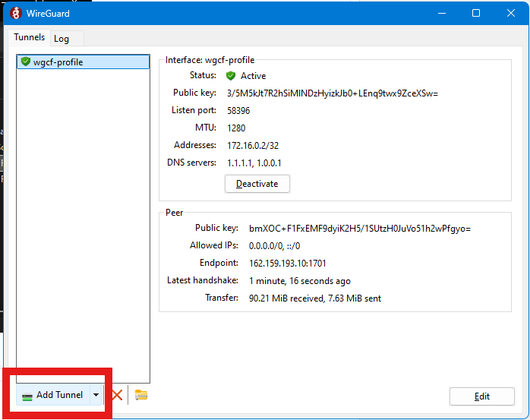This screenshot has width=530, height=420.
Task: Click the endpoint 162.159.193.10:1701
Action: pyautogui.click(x=287, y=264)
